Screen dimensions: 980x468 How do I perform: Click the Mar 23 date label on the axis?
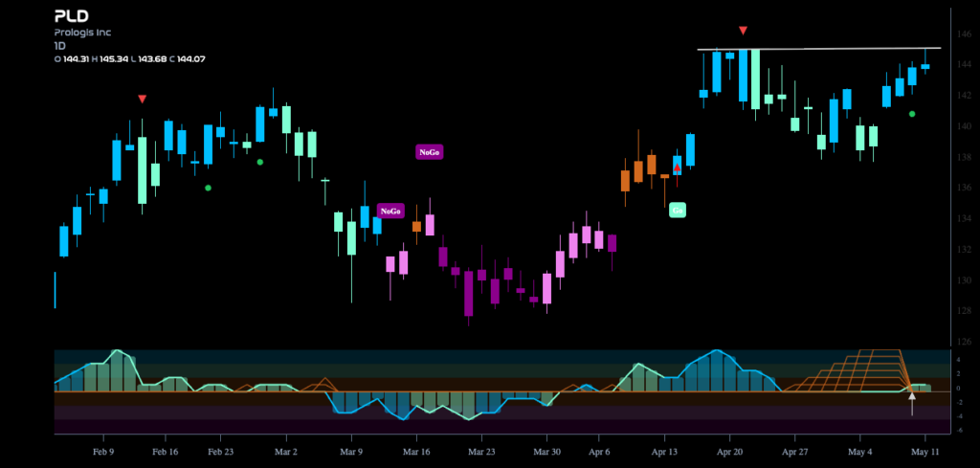pyautogui.click(x=481, y=451)
